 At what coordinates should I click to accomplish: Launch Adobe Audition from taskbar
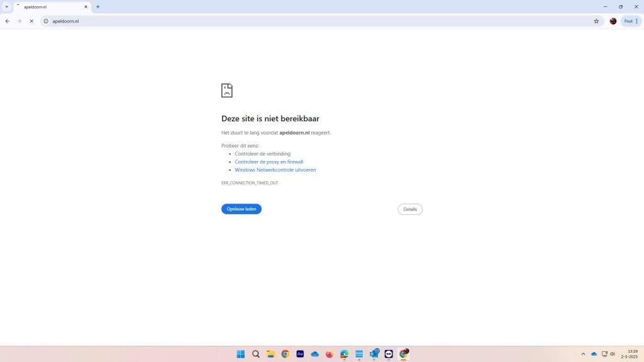(x=300, y=354)
